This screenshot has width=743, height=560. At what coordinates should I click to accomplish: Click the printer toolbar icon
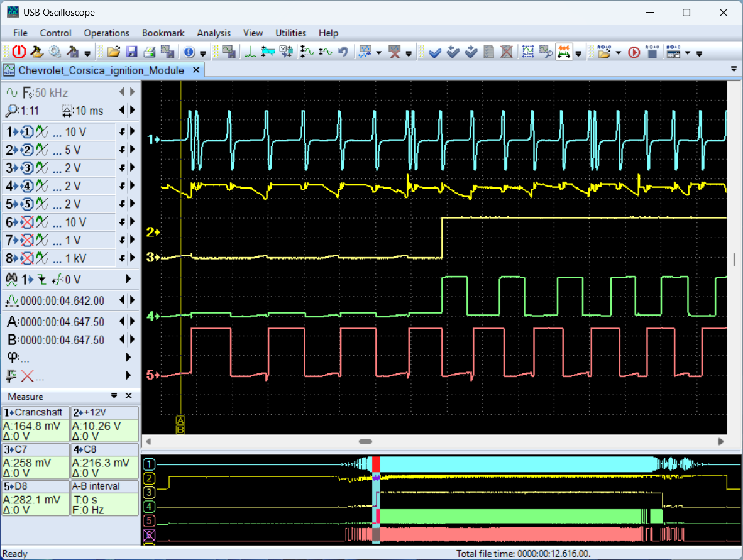[149, 52]
